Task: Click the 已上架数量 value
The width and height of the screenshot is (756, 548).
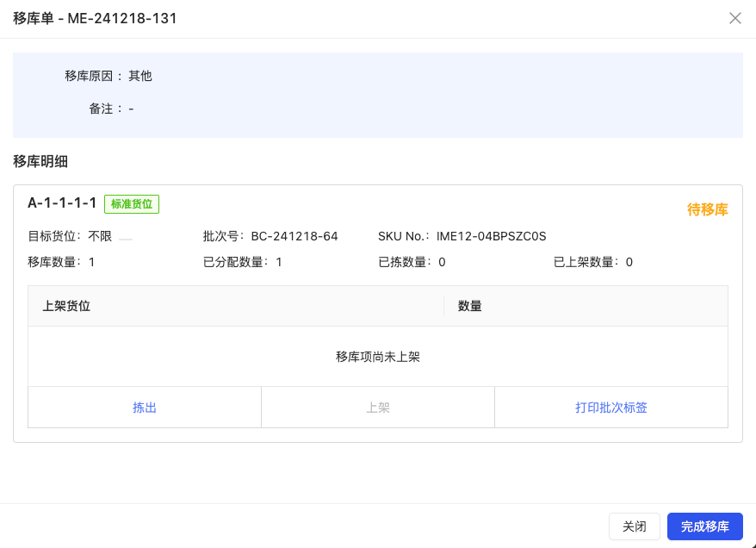Action: click(629, 262)
